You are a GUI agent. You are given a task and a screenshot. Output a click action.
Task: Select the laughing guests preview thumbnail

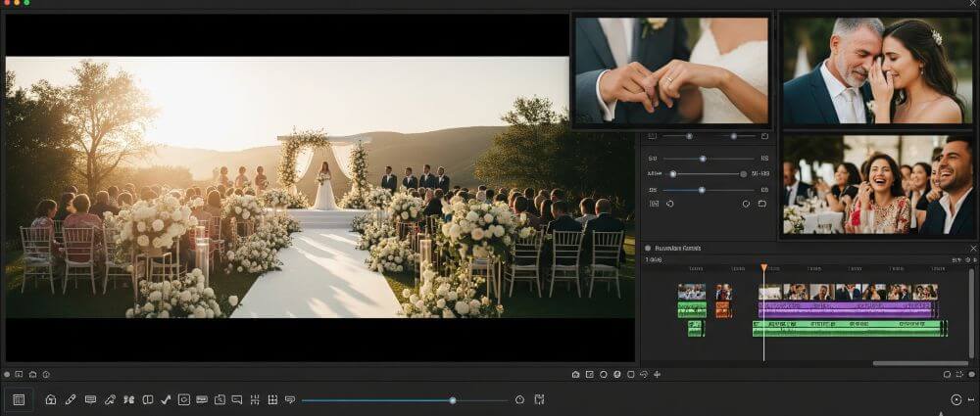[x=878, y=185]
